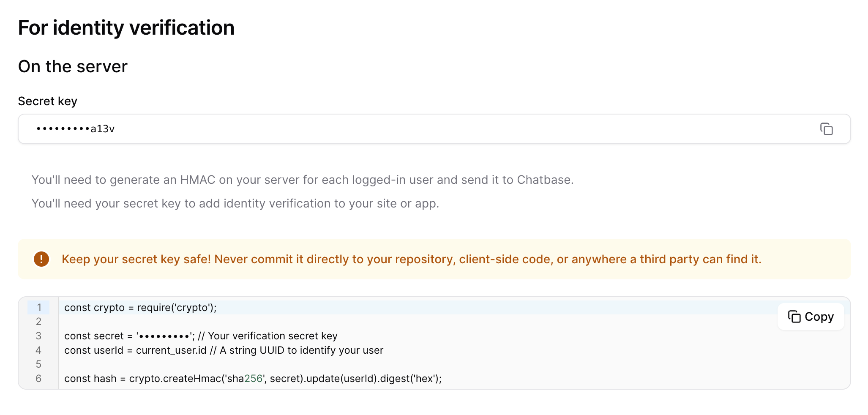Click the 'Keep your secret key safe!' warning text
This screenshot has width=868, height=415.
tap(411, 259)
